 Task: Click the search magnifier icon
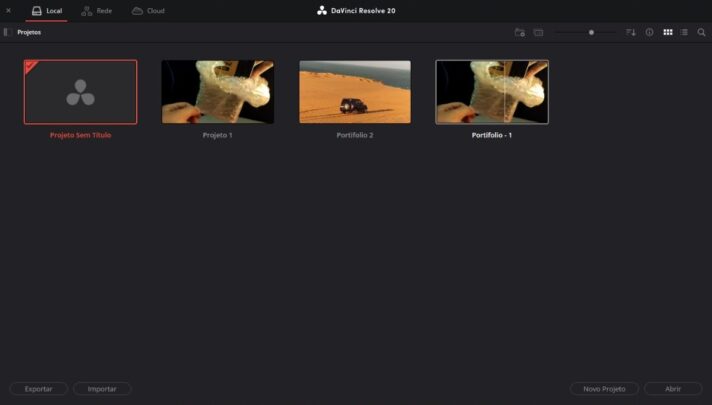(x=701, y=32)
